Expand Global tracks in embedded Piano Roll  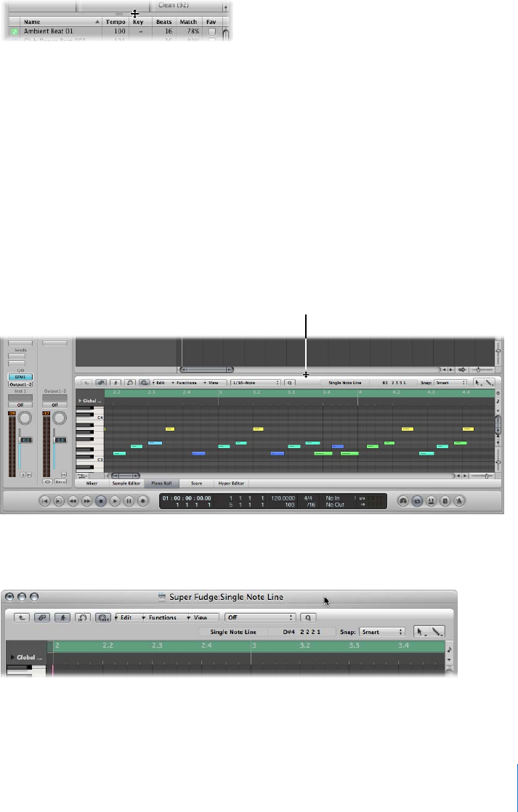coord(80,401)
